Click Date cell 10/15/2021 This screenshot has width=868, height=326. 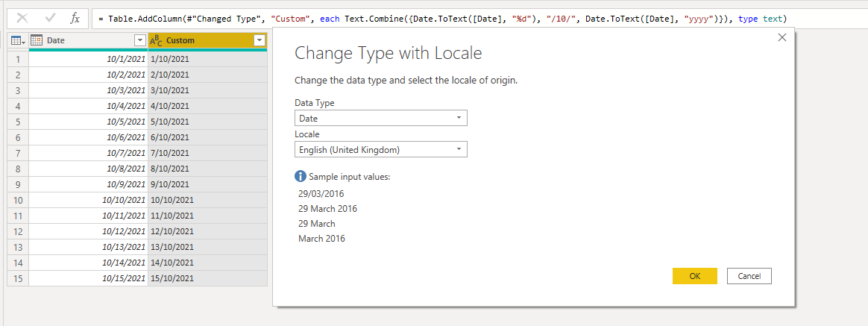[89, 278]
